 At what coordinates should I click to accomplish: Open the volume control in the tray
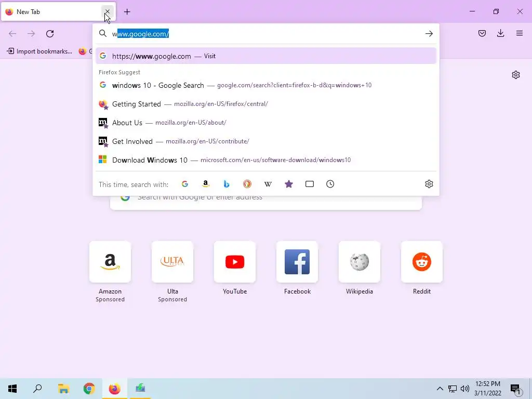pyautogui.click(x=465, y=389)
